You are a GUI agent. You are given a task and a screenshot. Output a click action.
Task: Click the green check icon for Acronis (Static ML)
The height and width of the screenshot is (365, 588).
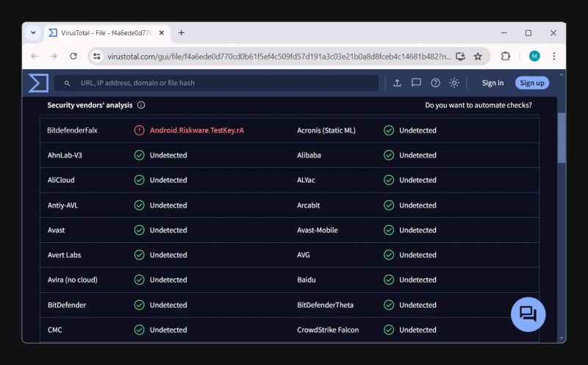tap(389, 130)
